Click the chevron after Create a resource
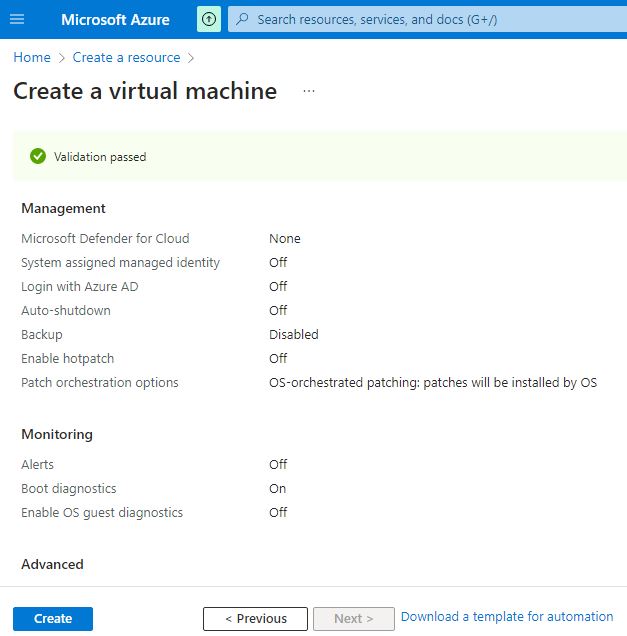627x636 pixels. pyautogui.click(x=191, y=58)
